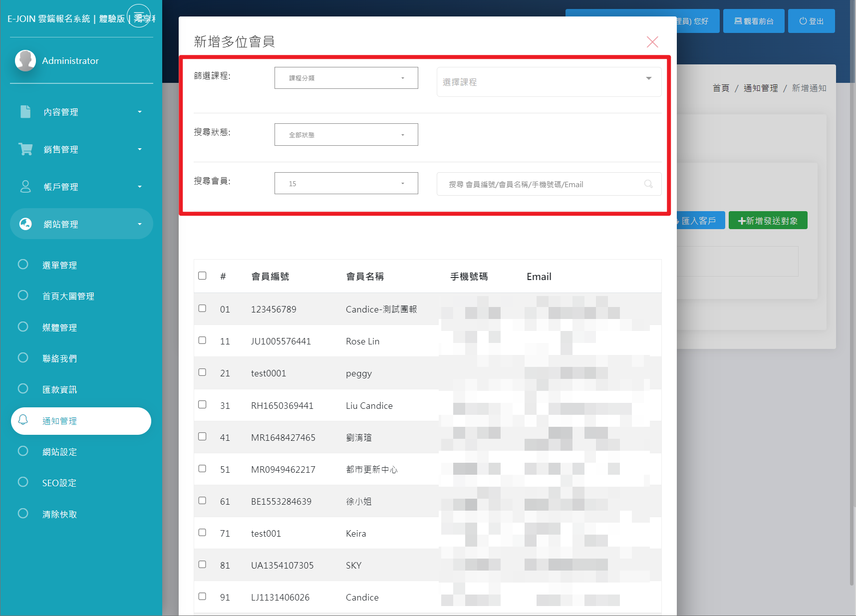Open the 全部狀態 status dropdown
The height and width of the screenshot is (616, 856).
[x=346, y=135]
